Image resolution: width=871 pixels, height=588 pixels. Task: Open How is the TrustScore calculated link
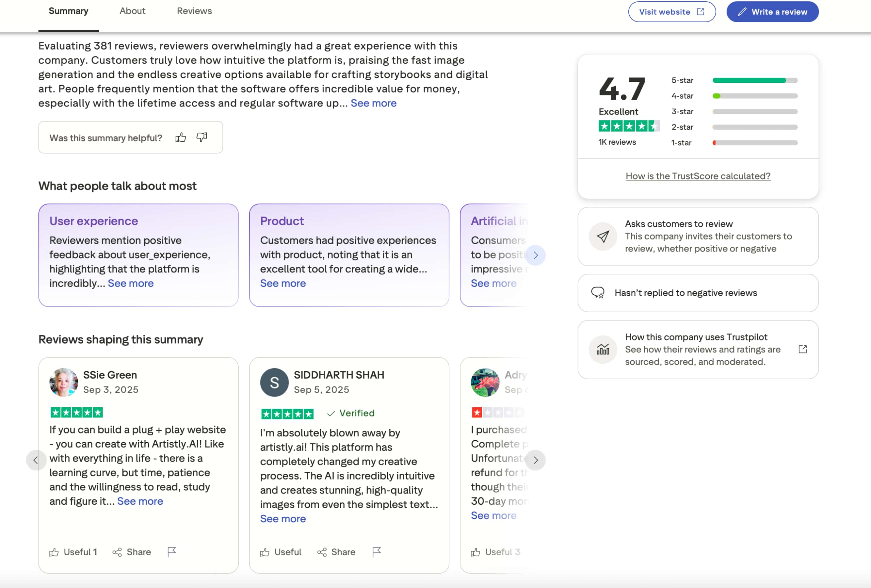pyautogui.click(x=698, y=176)
